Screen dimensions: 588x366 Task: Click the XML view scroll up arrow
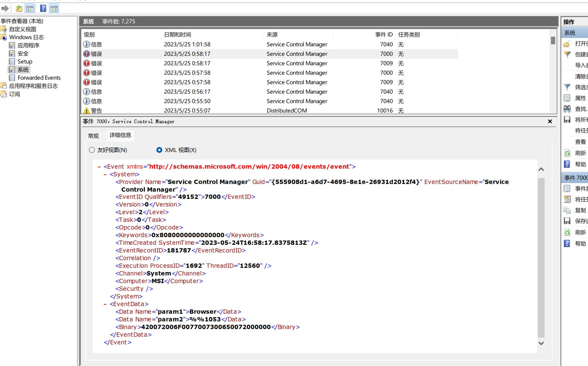[541, 169]
